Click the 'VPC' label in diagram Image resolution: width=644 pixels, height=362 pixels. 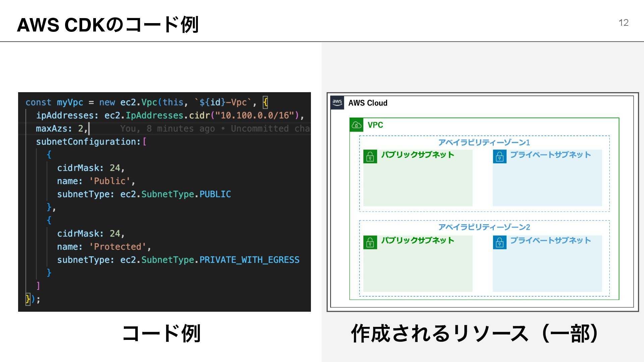coord(375,125)
